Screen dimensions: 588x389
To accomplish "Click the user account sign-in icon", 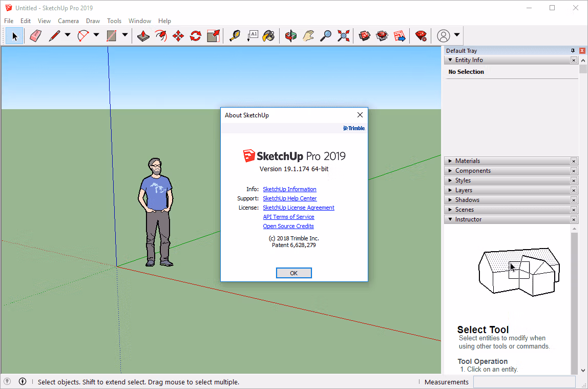I will (443, 36).
